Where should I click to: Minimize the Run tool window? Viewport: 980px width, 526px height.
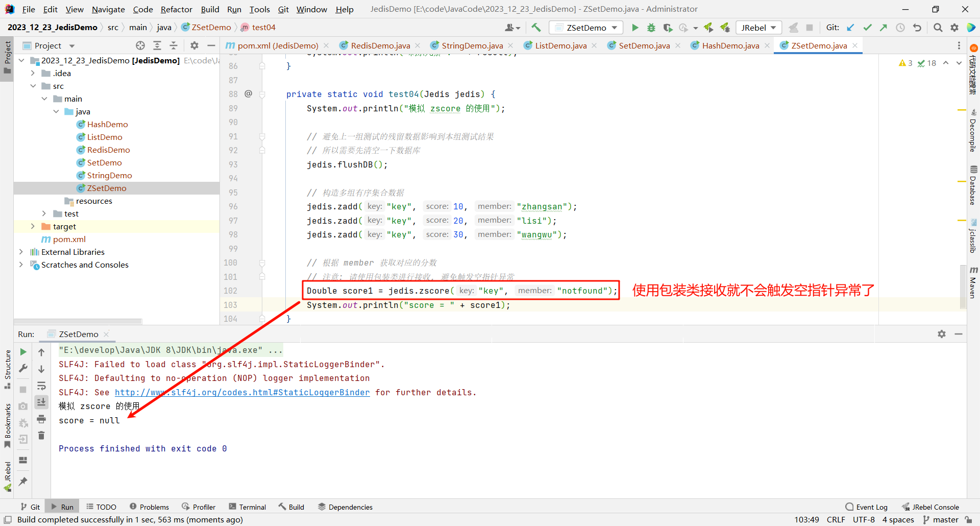pyautogui.click(x=959, y=334)
